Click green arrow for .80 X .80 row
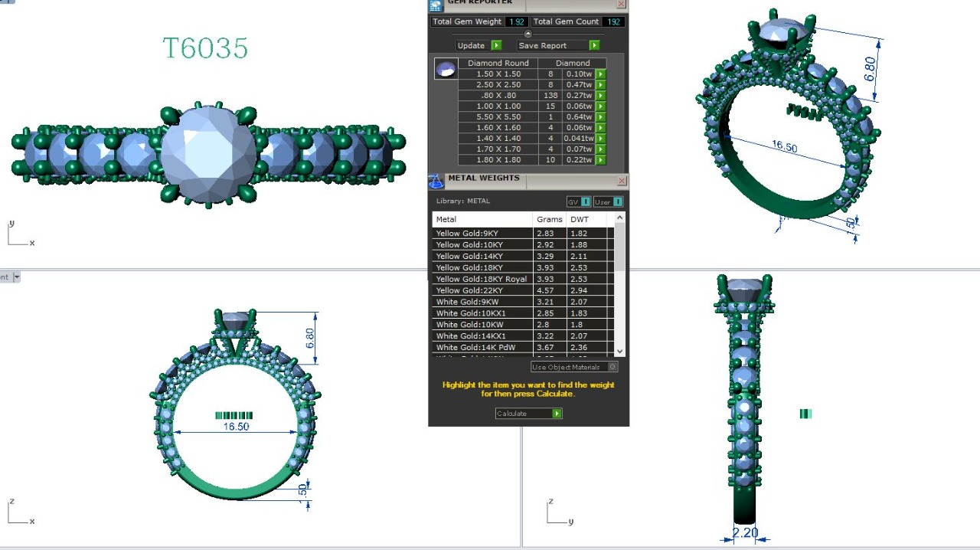Viewport: 980px width, 550px height. 601,96
